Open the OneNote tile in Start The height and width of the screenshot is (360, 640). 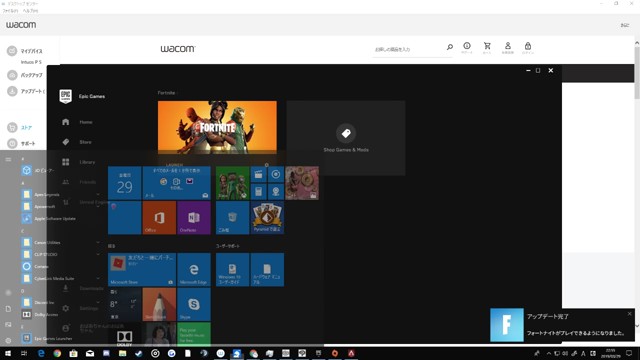point(194,218)
